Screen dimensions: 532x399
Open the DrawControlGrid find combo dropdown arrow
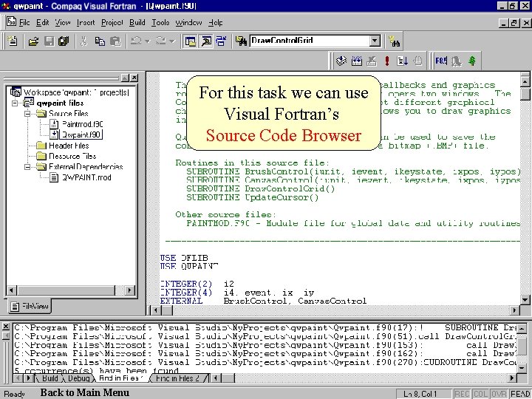[375, 41]
